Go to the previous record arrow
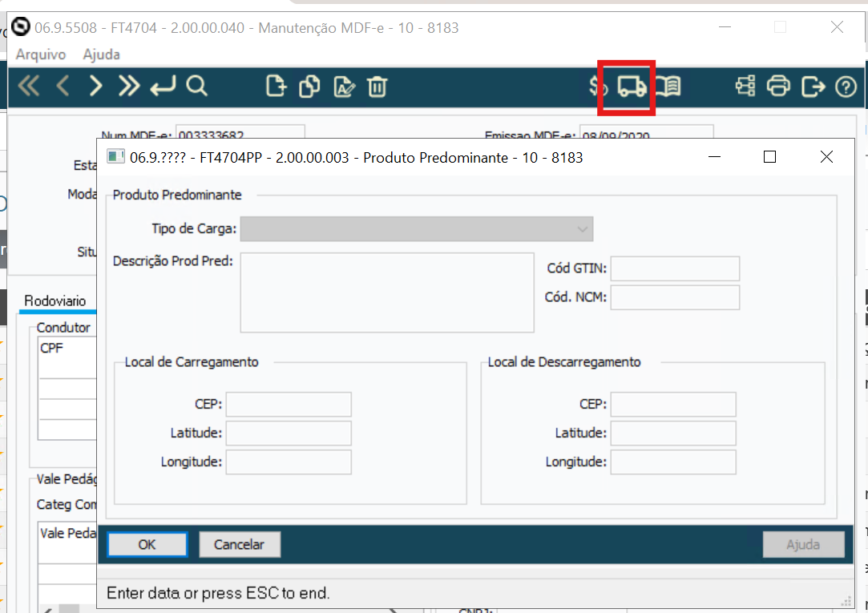This screenshot has width=868, height=613. tap(63, 87)
